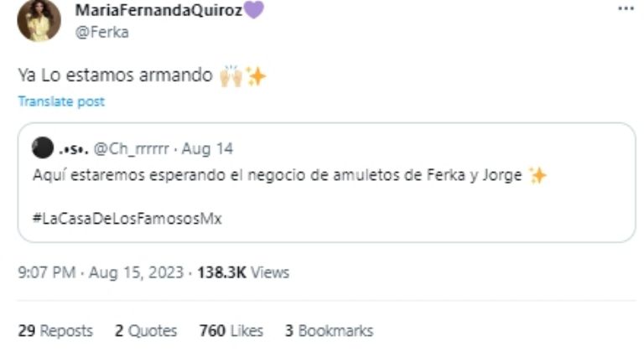Click Translate post link
The height and width of the screenshot is (357, 644).
coord(61,101)
